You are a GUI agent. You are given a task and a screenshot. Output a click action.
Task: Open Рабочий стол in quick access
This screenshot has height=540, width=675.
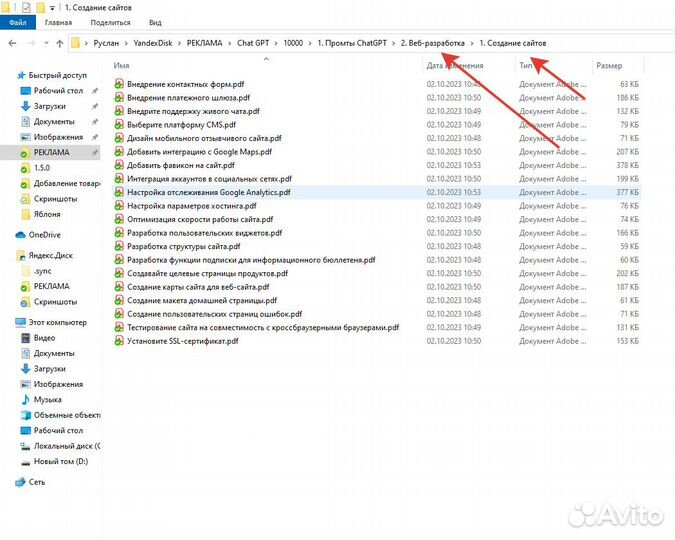point(58,91)
